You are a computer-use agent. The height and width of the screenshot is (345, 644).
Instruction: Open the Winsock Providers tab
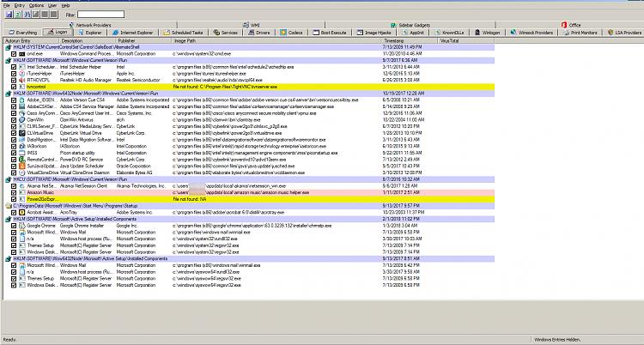pos(532,33)
